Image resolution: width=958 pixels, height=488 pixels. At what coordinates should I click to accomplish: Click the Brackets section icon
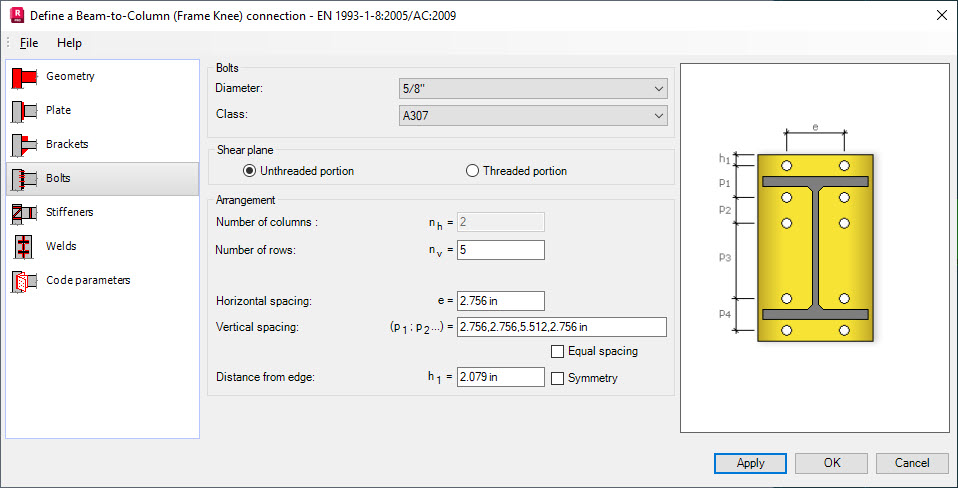pos(24,145)
